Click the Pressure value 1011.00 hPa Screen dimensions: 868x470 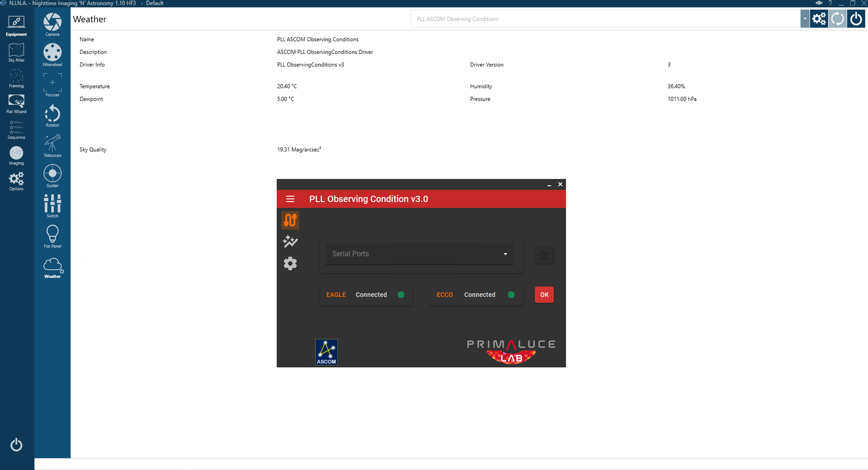(x=682, y=99)
